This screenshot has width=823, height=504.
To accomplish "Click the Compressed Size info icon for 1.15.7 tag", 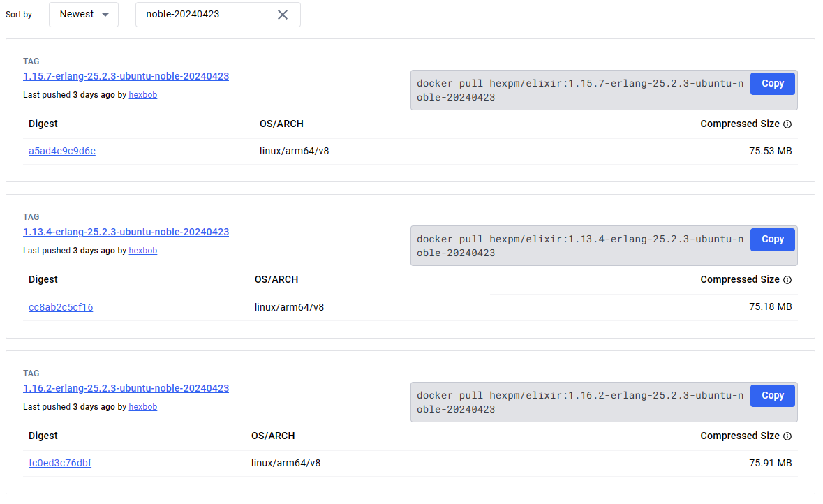I will pos(787,124).
